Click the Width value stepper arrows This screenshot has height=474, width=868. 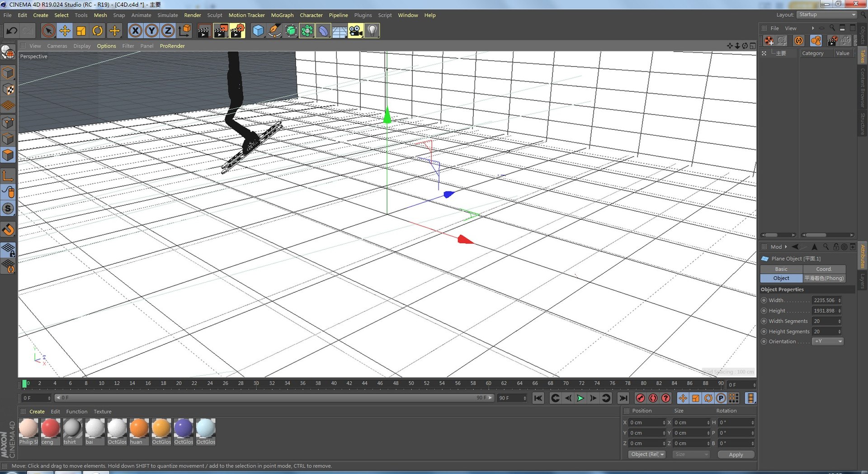tap(840, 300)
